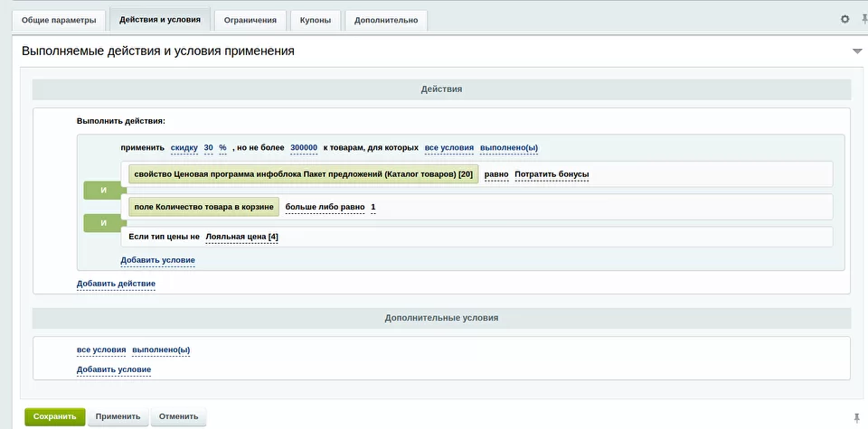Change выполнено(ы) in Дополнительные условия
This screenshot has height=429, width=868.
pyautogui.click(x=161, y=350)
